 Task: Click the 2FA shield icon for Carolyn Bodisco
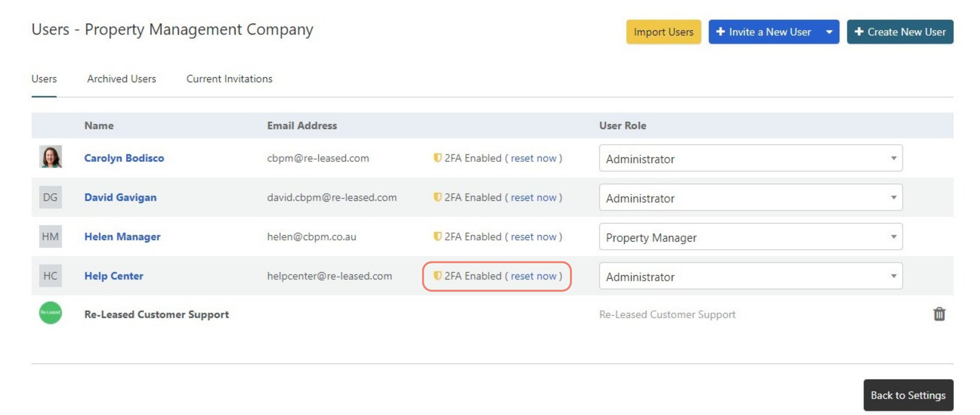pos(437,157)
